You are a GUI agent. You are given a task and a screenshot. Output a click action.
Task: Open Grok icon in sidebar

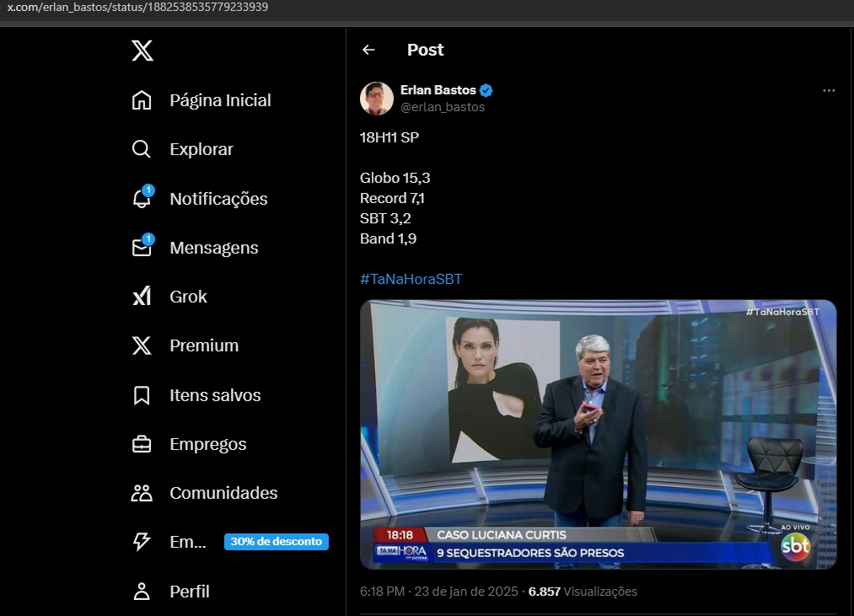click(142, 297)
